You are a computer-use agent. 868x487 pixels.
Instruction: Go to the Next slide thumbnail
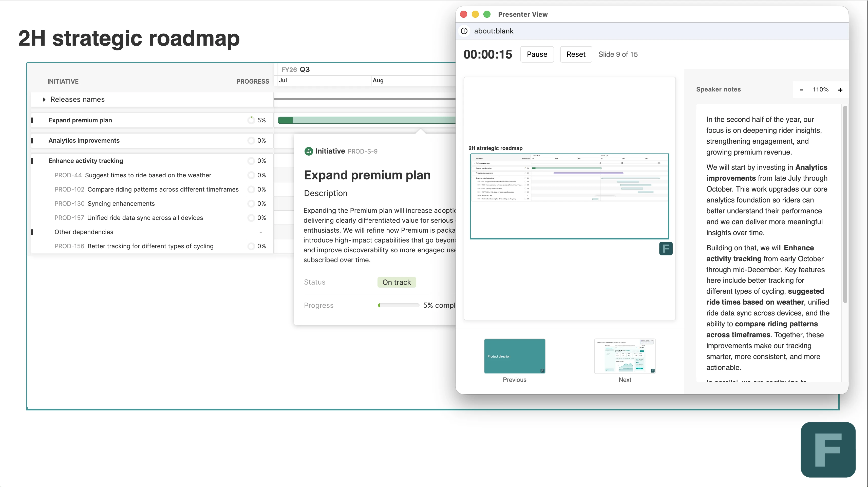click(625, 356)
